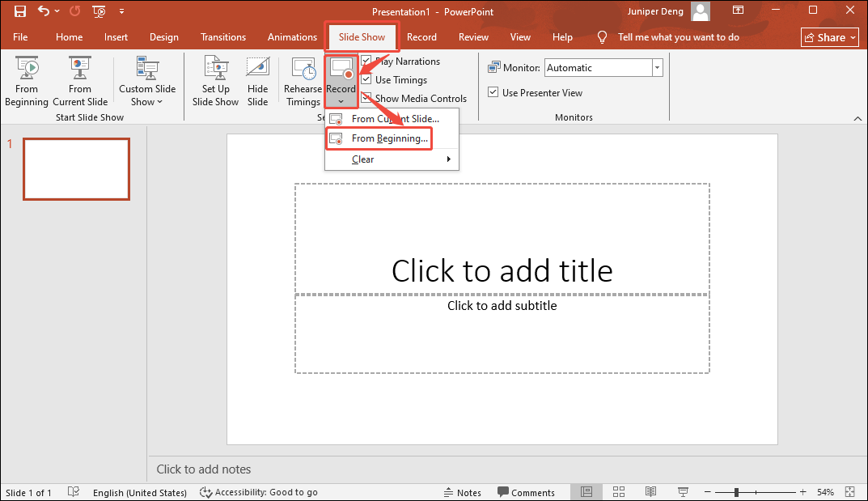Image resolution: width=868 pixels, height=501 pixels.
Task: Save the presentation from Quick Access Toolbar
Action: tap(19, 11)
